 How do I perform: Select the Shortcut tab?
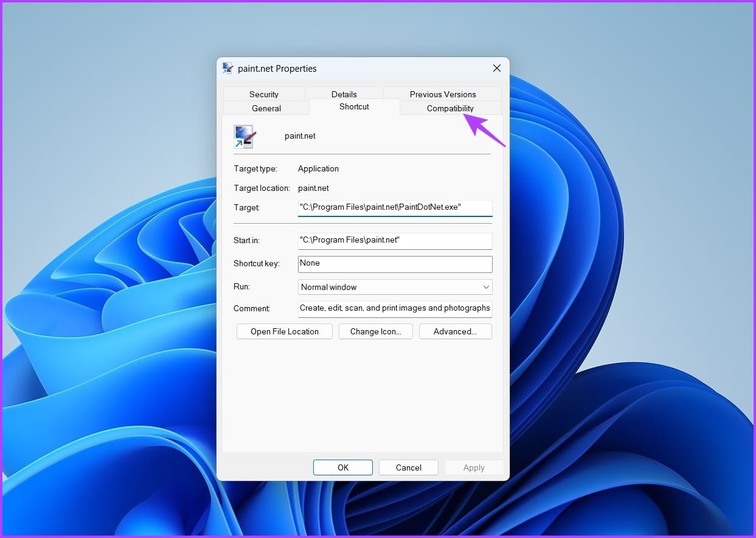coord(353,107)
